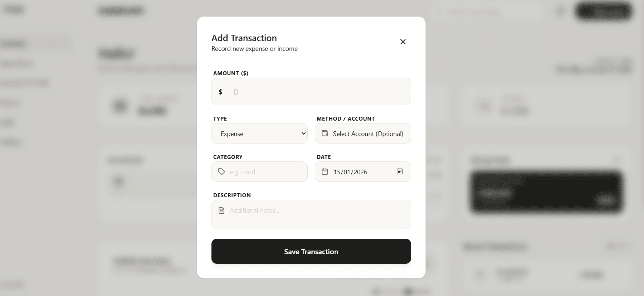Viewport: 644px width, 296px height.
Task: Select the date value 15/01/2026
Action: click(350, 172)
